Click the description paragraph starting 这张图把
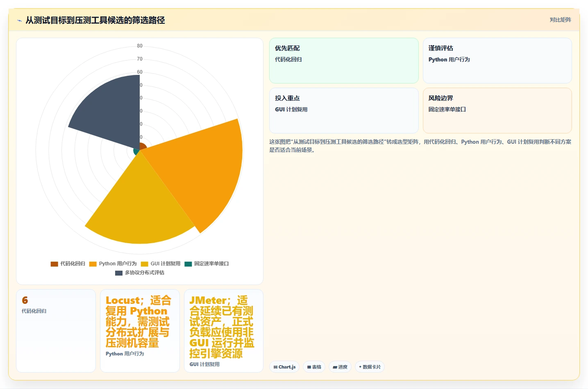Viewport: 588px width, 389px height. (420, 146)
